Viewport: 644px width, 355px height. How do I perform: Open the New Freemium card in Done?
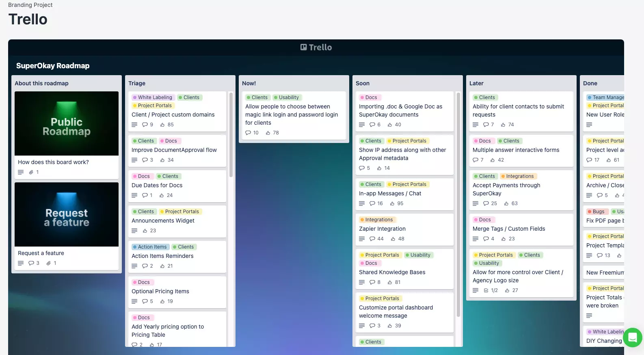click(603, 273)
